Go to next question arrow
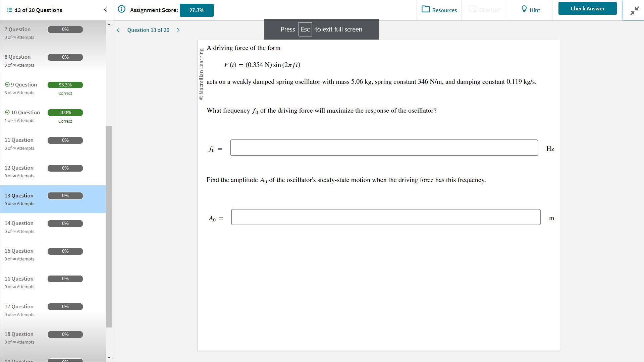The width and height of the screenshot is (644, 362). click(x=178, y=30)
